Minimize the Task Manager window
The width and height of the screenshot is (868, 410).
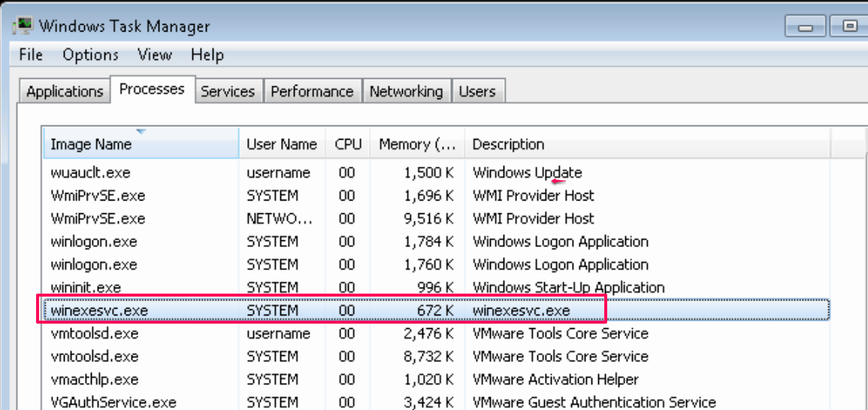tap(808, 26)
